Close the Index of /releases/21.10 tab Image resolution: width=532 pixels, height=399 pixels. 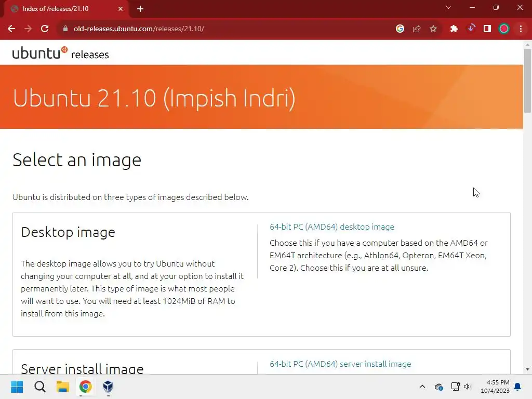(121, 9)
